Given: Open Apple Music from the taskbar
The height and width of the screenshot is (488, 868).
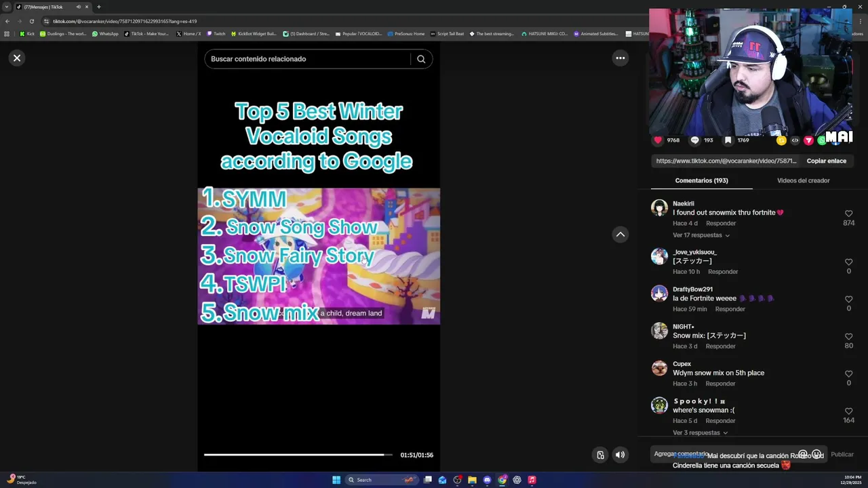Looking at the screenshot, I should (532, 480).
